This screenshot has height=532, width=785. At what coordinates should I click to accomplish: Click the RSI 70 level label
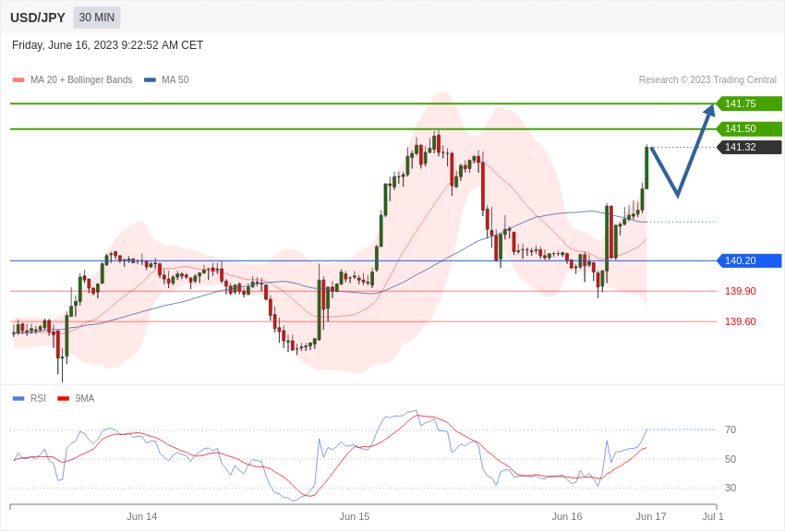(x=731, y=429)
